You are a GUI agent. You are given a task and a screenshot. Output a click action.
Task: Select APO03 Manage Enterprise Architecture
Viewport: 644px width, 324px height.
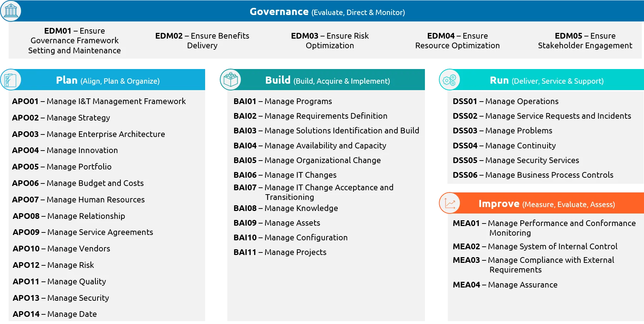click(89, 134)
